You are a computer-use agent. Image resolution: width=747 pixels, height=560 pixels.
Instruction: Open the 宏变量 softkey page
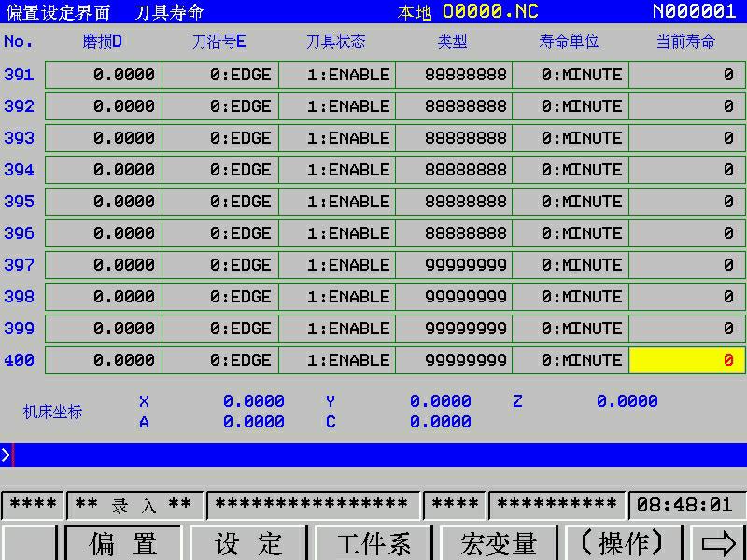[499, 543]
